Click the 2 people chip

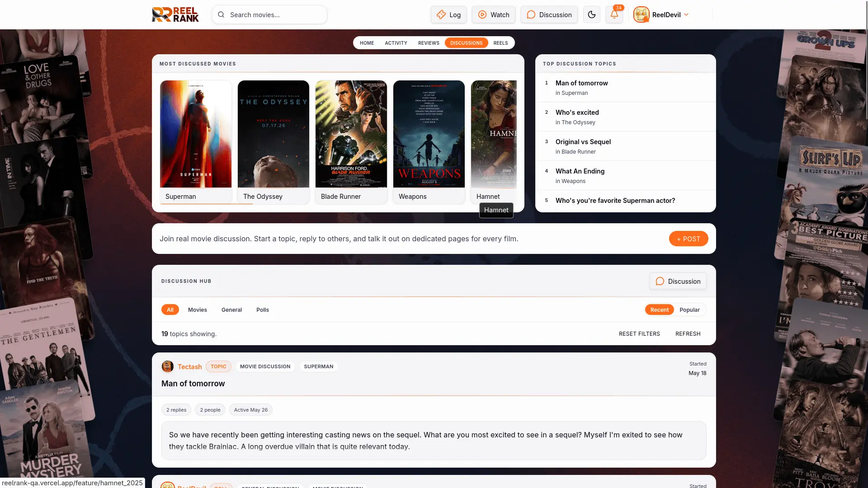pos(210,410)
